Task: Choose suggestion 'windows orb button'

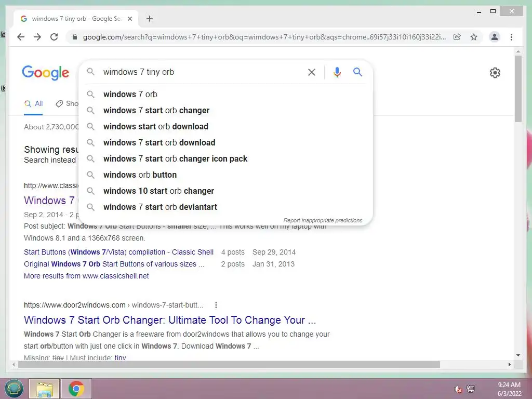Action: tap(225, 175)
